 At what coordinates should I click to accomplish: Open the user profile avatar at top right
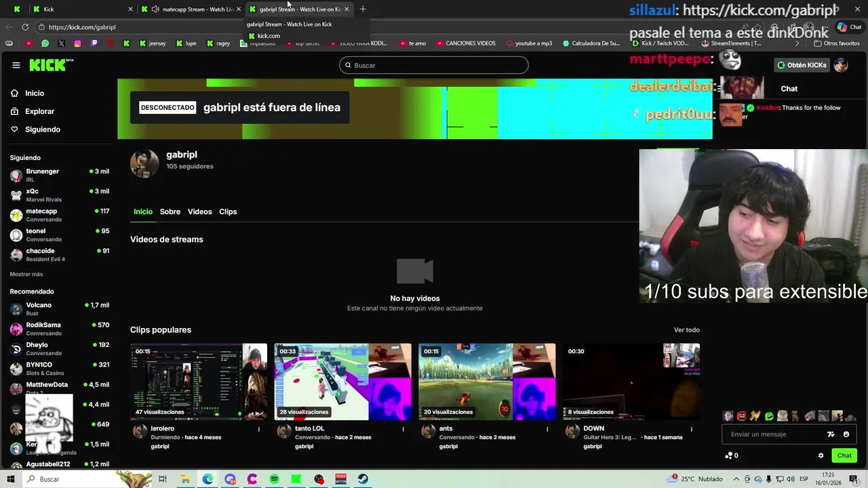(x=841, y=65)
